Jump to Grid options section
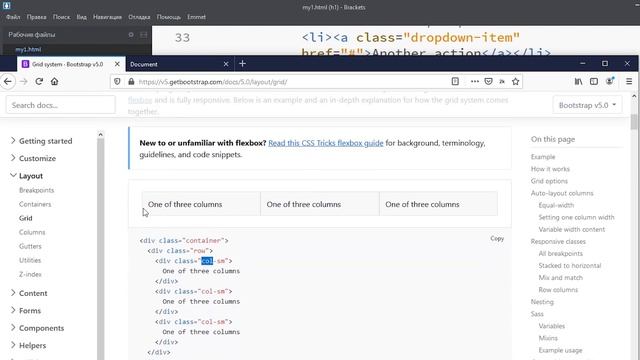Screen dimensions: 640x360 [549, 181]
